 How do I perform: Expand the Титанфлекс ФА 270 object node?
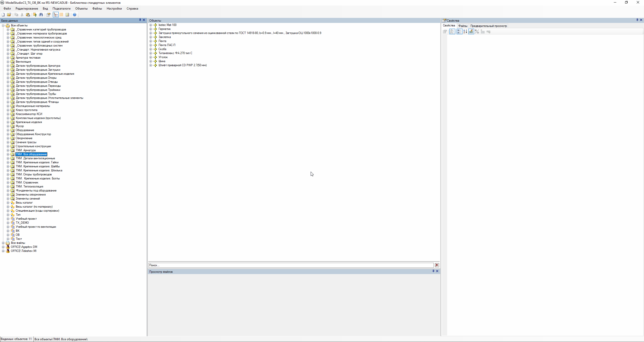151,53
